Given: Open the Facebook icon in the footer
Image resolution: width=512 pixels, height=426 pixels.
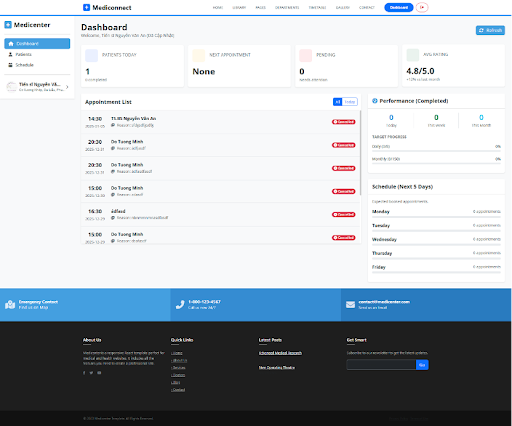Looking at the screenshot, I should click(x=84, y=373).
